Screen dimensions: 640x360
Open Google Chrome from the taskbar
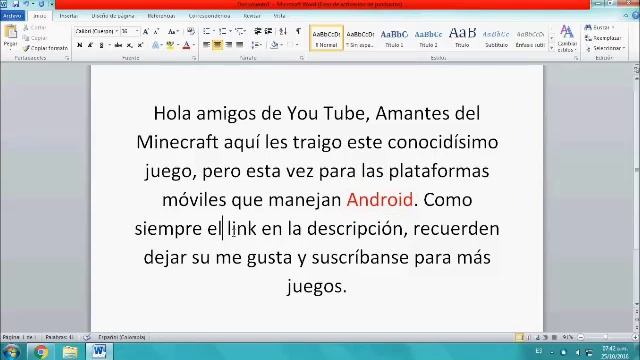41,351
